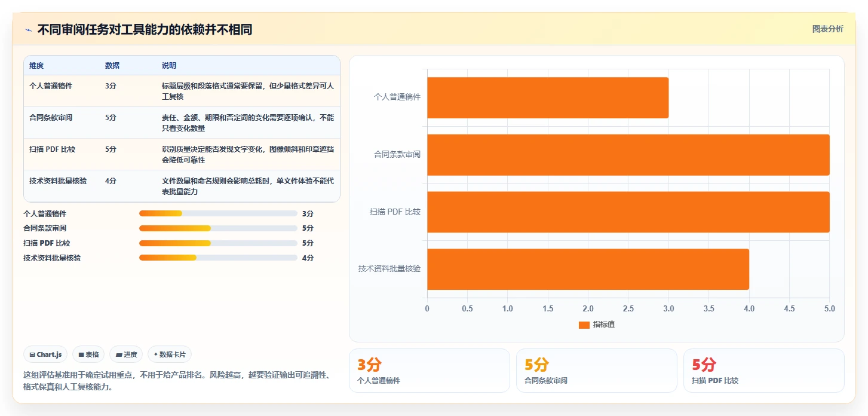Select the 数据卡片 tag chip
This screenshot has width=868, height=416.
pyautogui.click(x=170, y=354)
